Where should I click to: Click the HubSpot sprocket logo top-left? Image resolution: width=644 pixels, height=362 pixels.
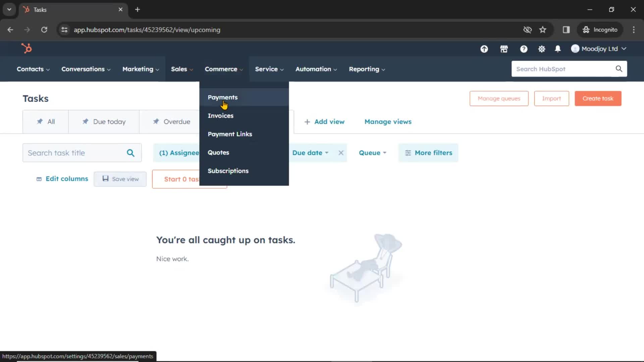pos(26,49)
